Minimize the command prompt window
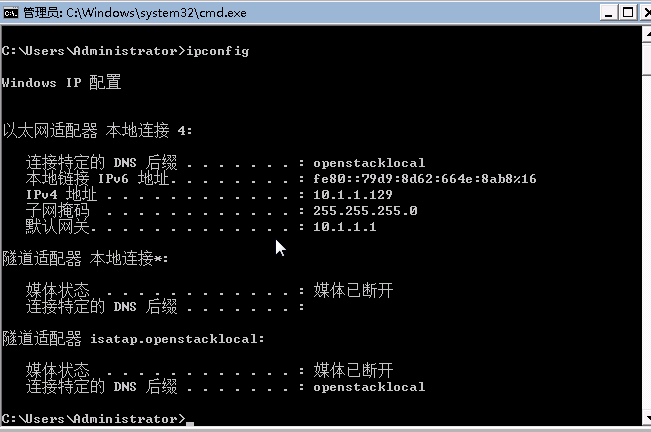 pos(609,13)
